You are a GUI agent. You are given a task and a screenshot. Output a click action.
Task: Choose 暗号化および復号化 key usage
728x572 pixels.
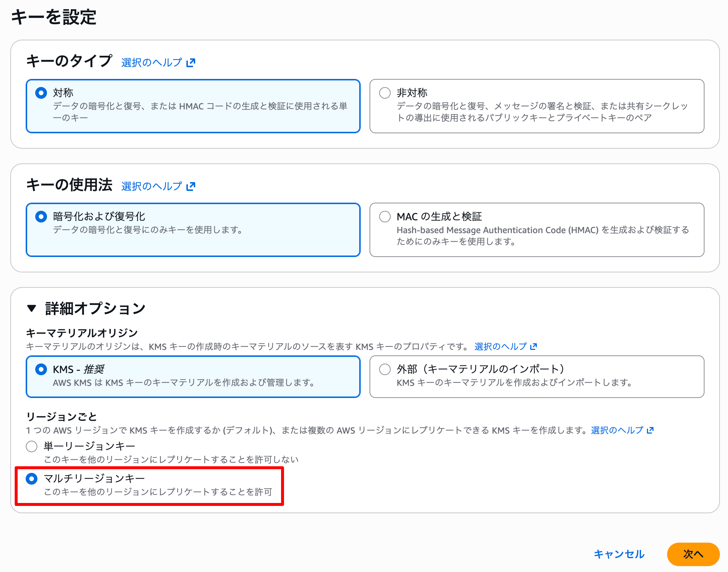tap(41, 217)
